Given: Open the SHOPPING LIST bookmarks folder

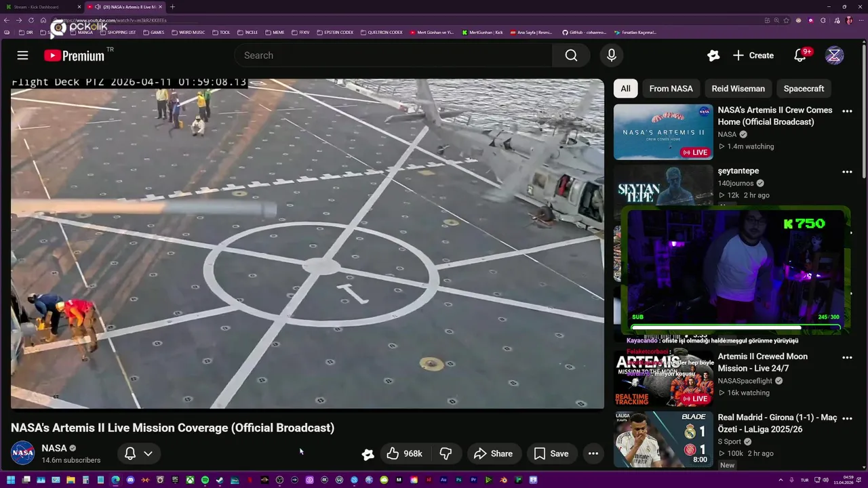Looking at the screenshot, I should [x=118, y=33].
